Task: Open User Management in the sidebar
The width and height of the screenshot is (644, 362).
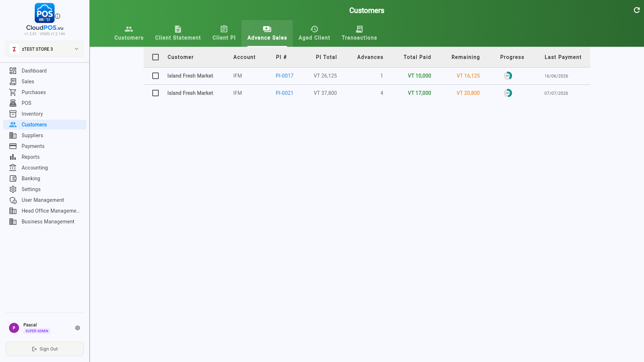Action: (45, 200)
